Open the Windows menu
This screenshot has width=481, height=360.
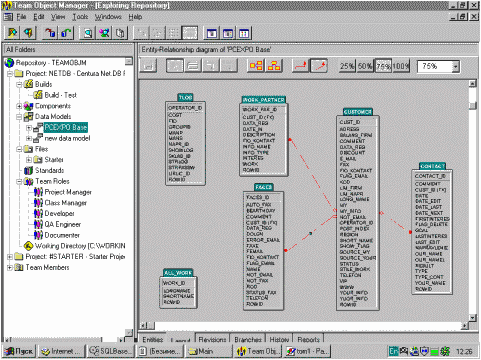(x=108, y=17)
